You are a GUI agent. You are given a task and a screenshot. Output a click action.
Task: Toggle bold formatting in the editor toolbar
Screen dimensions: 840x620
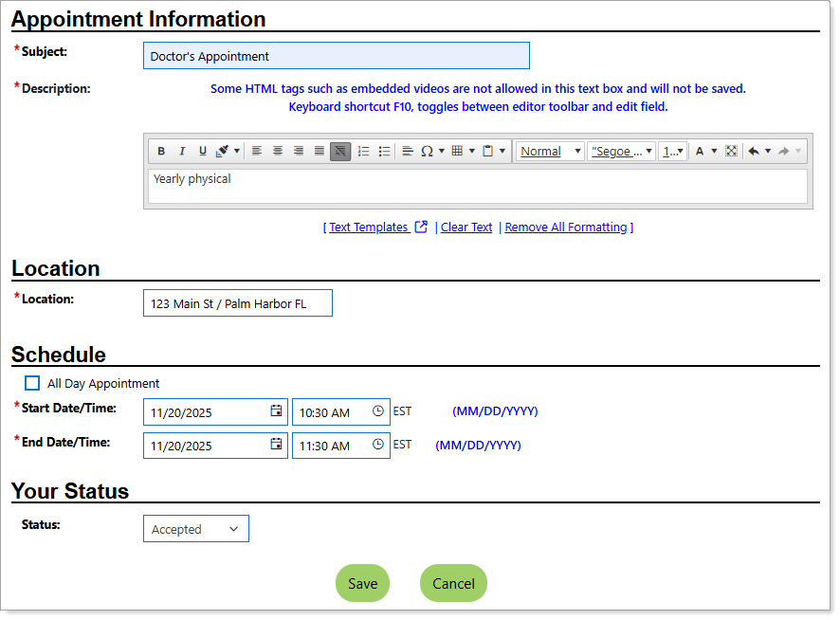point(161,152)
